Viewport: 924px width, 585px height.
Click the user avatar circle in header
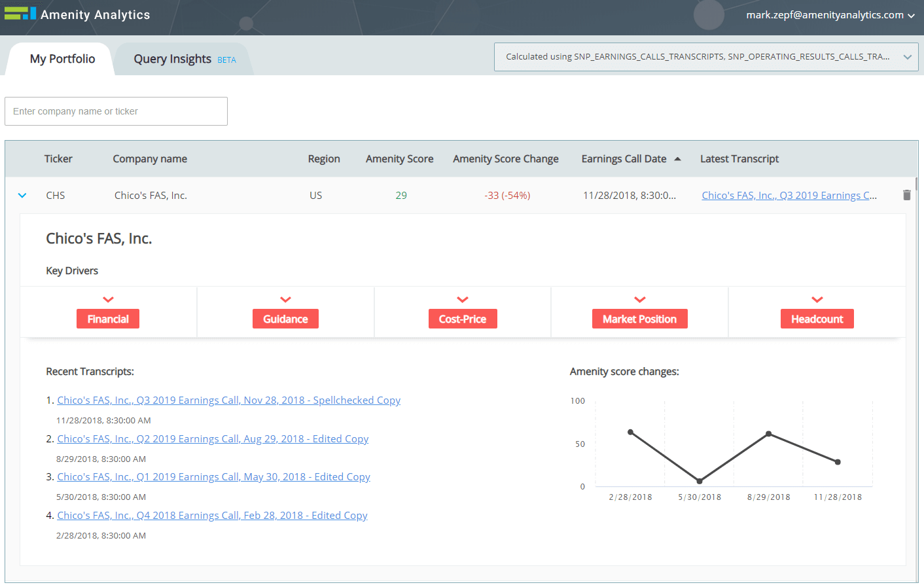709,14
